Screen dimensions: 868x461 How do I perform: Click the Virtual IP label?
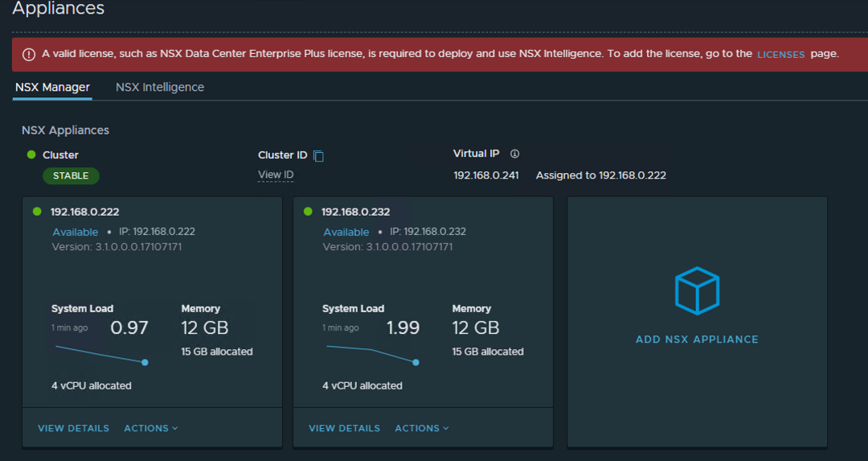[x=476, y=154]
